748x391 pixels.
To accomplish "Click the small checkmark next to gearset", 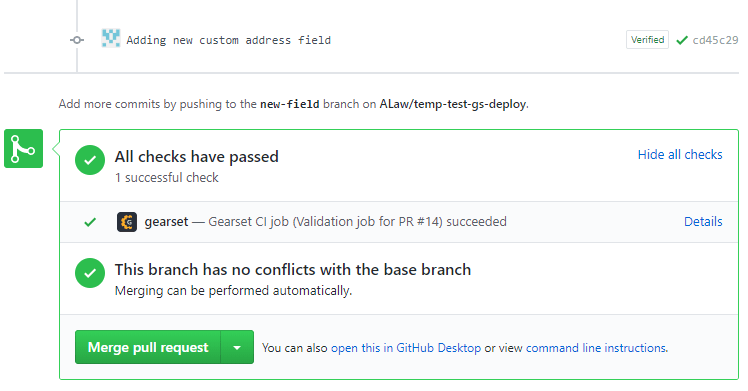I will [x=90, y=222].
